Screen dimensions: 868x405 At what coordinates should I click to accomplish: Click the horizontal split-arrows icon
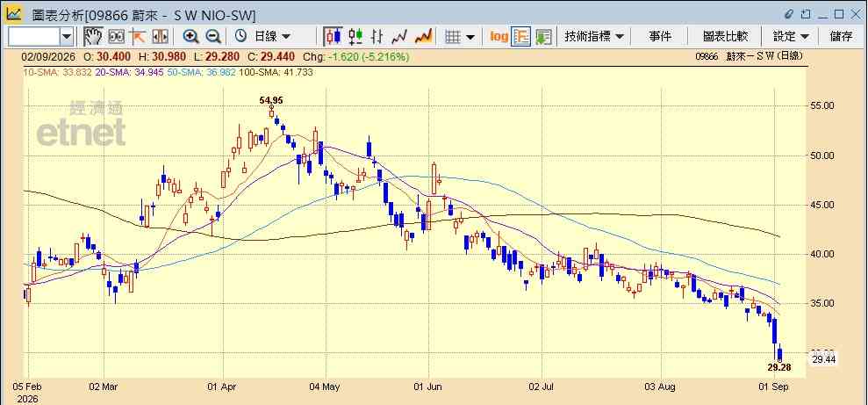pos(160,37)
